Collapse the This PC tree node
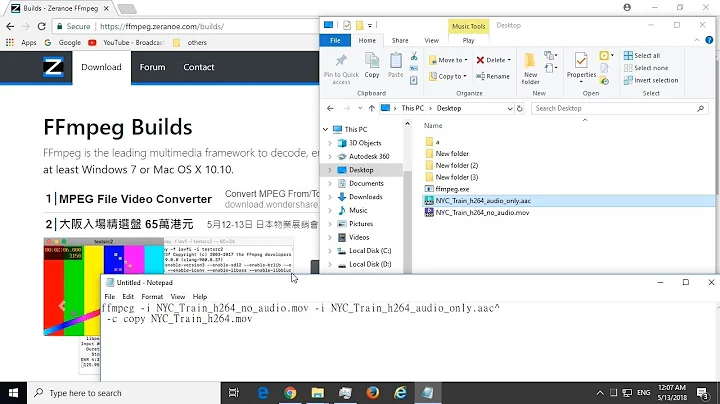720x404 pixels. [326, 129]
